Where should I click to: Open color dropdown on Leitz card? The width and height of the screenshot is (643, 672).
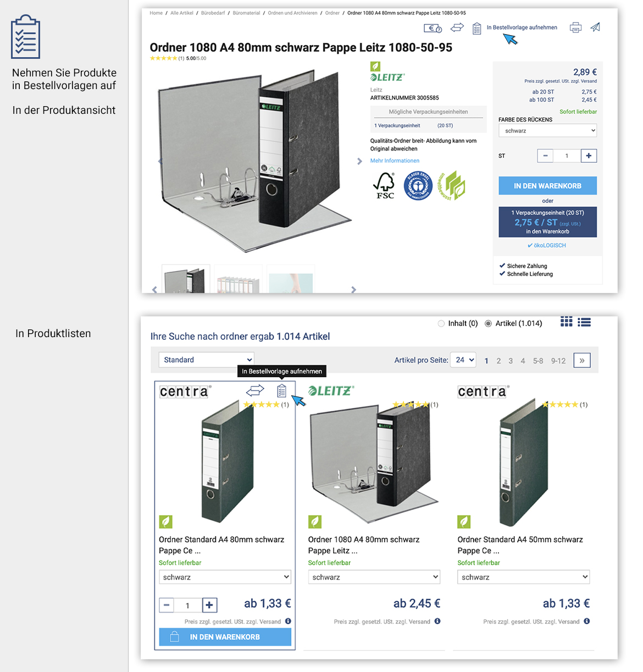tap(374, 577)
